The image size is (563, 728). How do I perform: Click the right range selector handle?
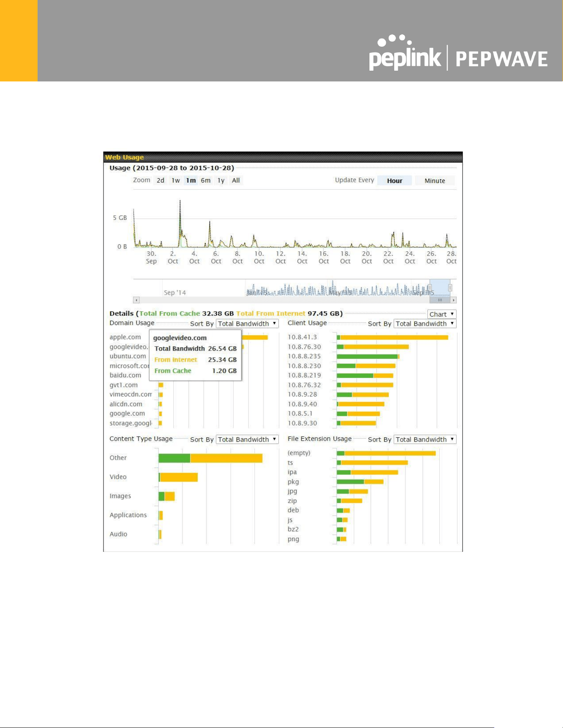click(x=450, y=288)
